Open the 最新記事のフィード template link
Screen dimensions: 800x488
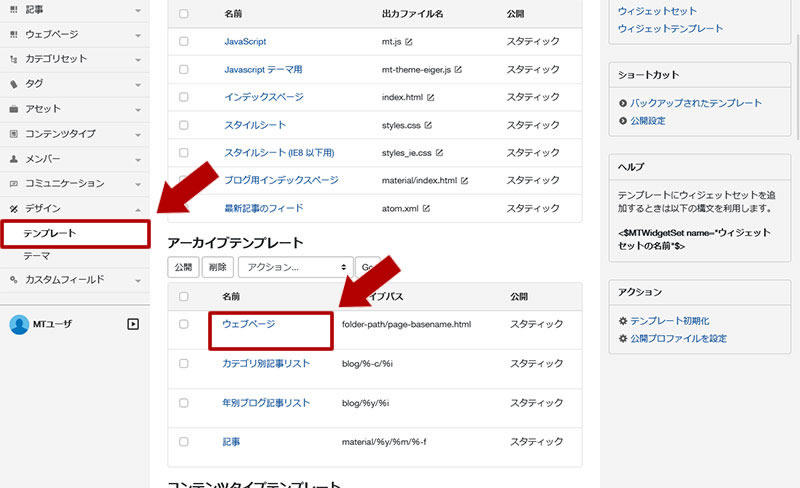point(264,208)
